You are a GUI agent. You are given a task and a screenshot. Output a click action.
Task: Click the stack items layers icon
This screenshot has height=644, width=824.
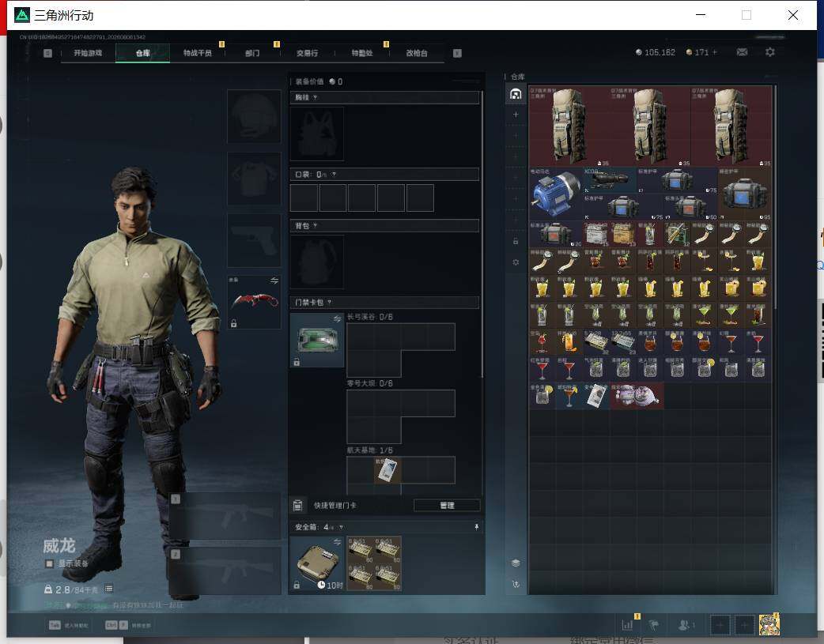(x=516, y=563)
